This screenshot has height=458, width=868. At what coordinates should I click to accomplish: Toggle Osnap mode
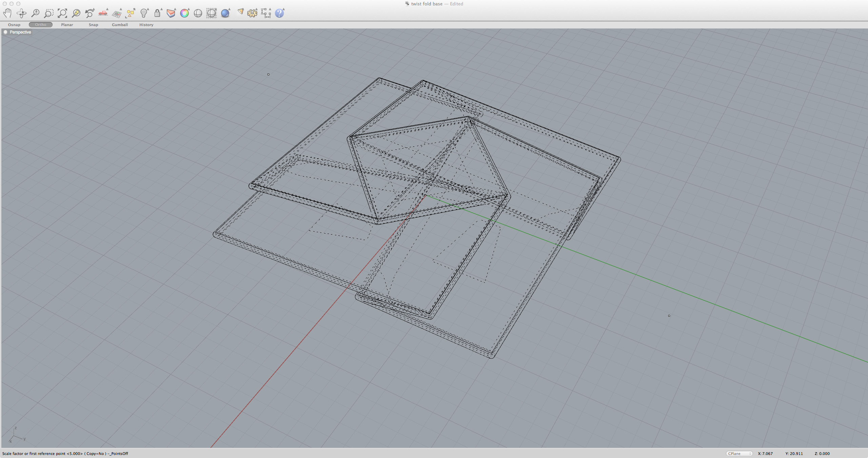click(14, 25)
